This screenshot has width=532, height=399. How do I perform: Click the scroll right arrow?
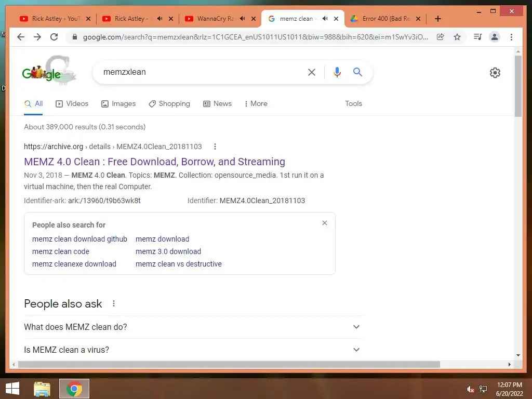click(x=509, y=364)
